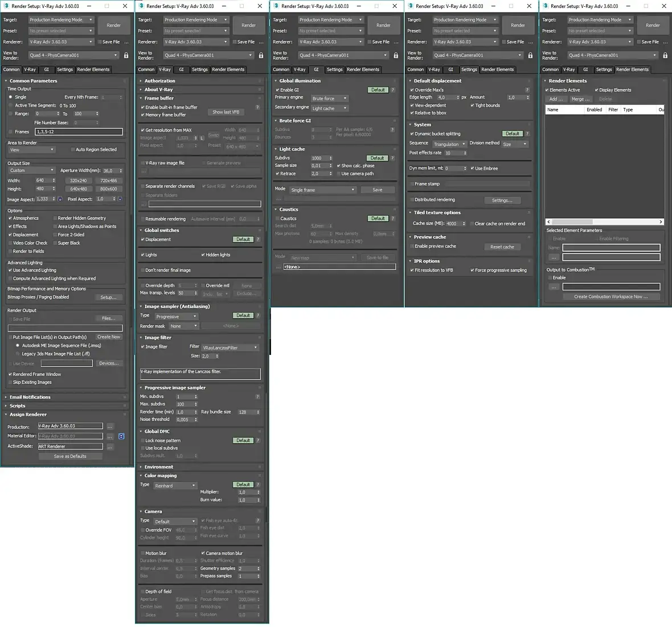Disable the Atmospherics option
Screen dimensions: 672x627
pyautogui.click(x=10, y=218)
